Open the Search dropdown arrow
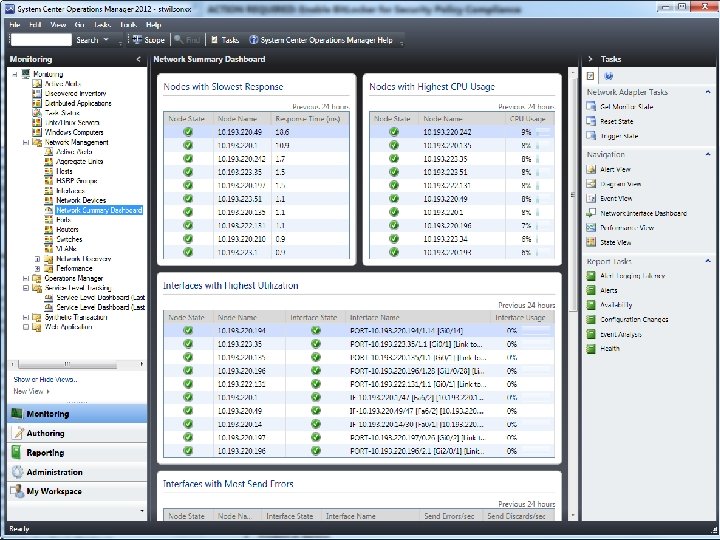 coord(106,40)
